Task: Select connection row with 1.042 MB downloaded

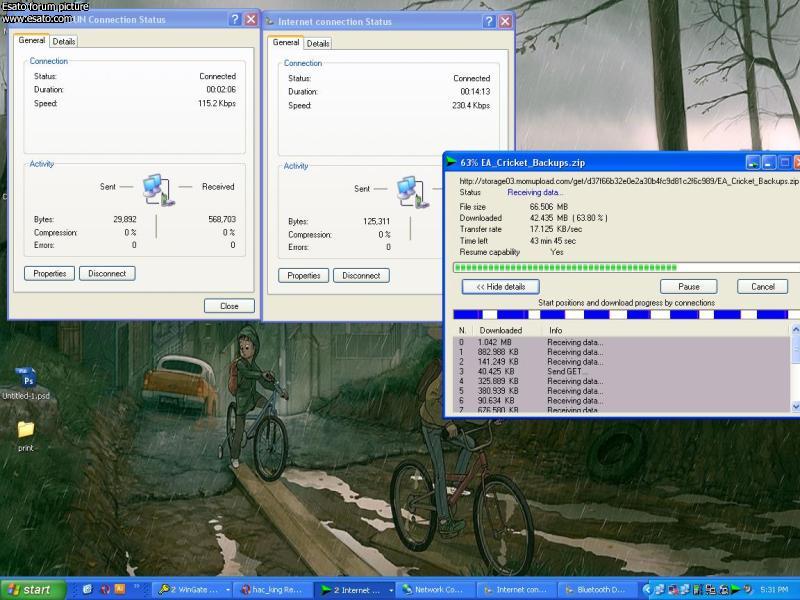Action: coord(622,342)
